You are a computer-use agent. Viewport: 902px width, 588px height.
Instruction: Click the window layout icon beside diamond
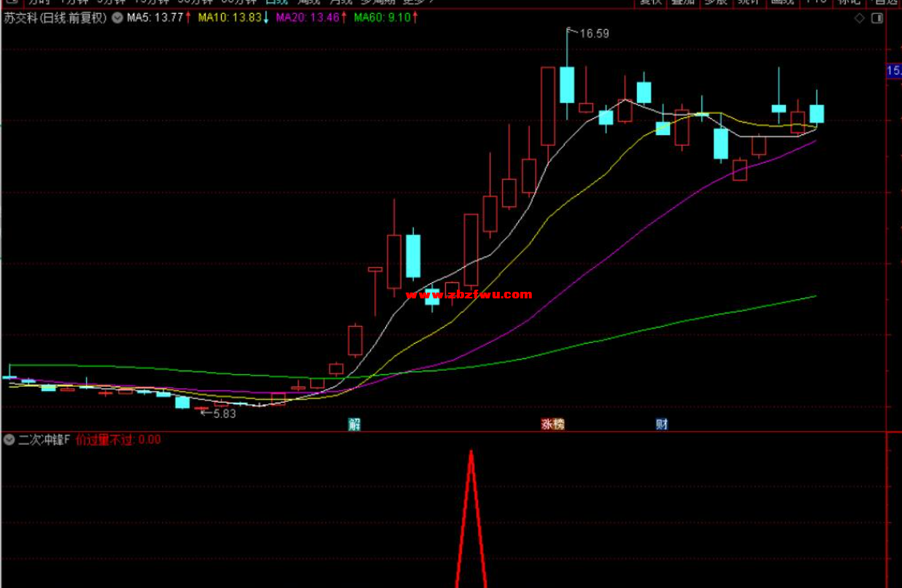877,18
